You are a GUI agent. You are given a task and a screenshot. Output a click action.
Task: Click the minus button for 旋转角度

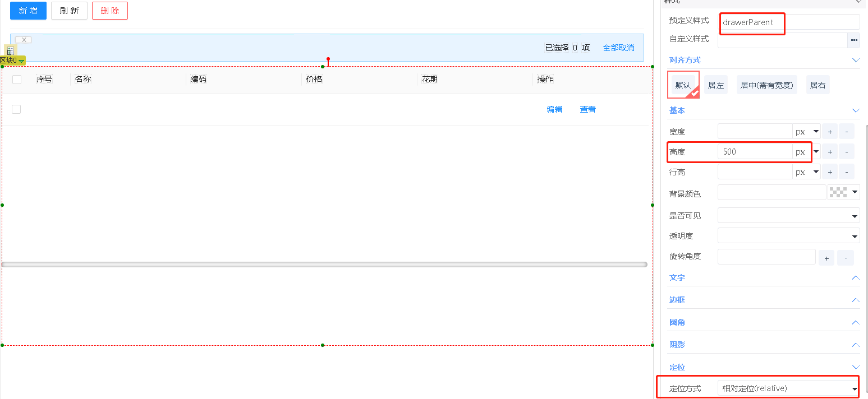click(845, 258)
